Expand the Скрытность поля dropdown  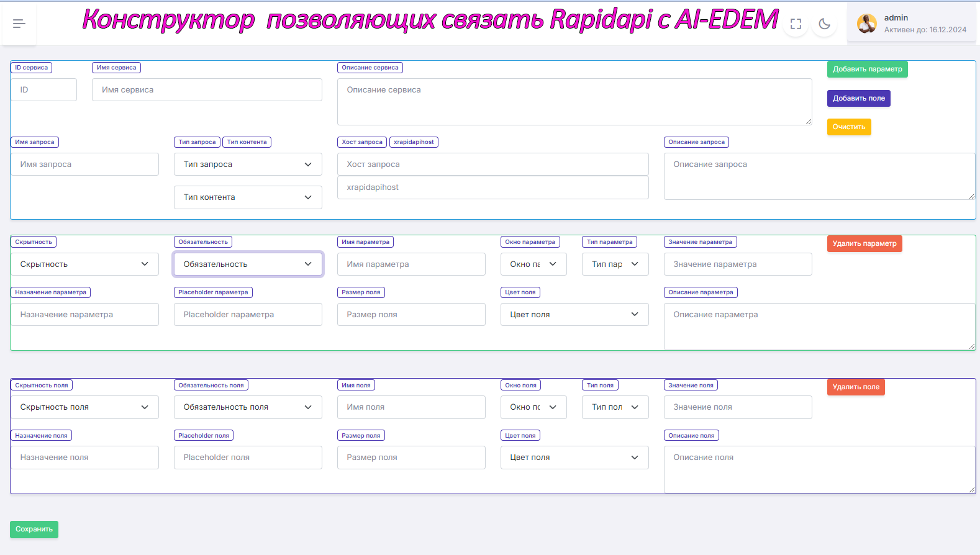click(84, 407)
